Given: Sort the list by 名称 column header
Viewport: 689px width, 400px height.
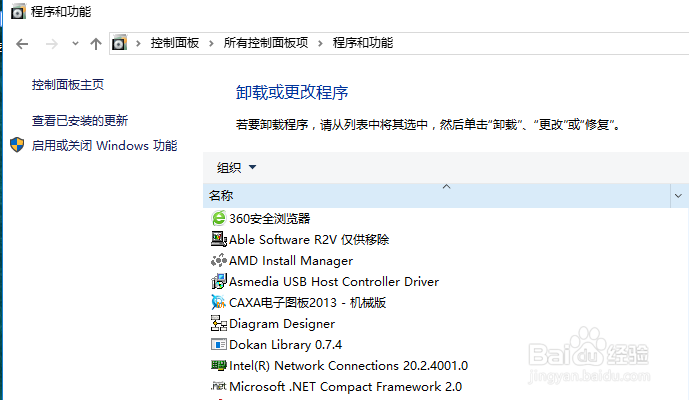Looking at the screenshot, I should 437,196.
